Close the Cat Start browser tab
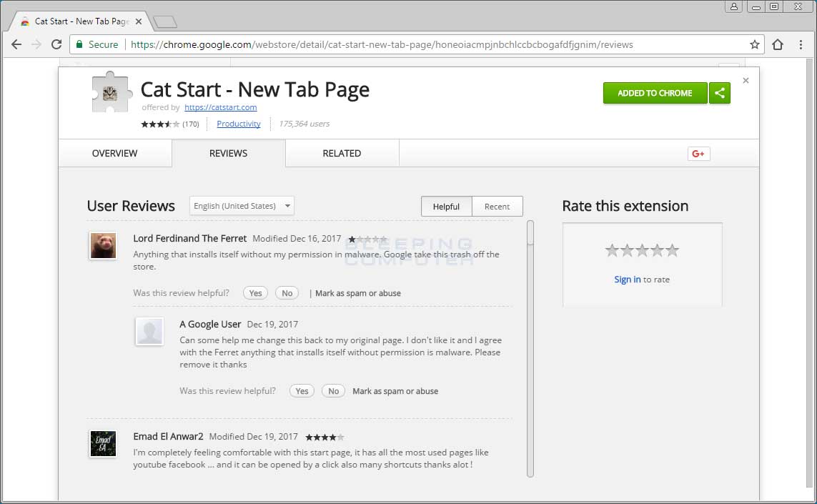Image resolution: width=817 pixels, height=504 pixels. coord(139,21)
